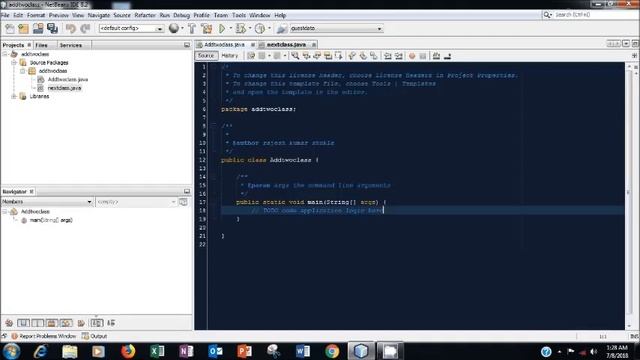Click first filter icon in Navigator bottom bar
The height and width of the screenshot is (360, 640).
point(9,323)
